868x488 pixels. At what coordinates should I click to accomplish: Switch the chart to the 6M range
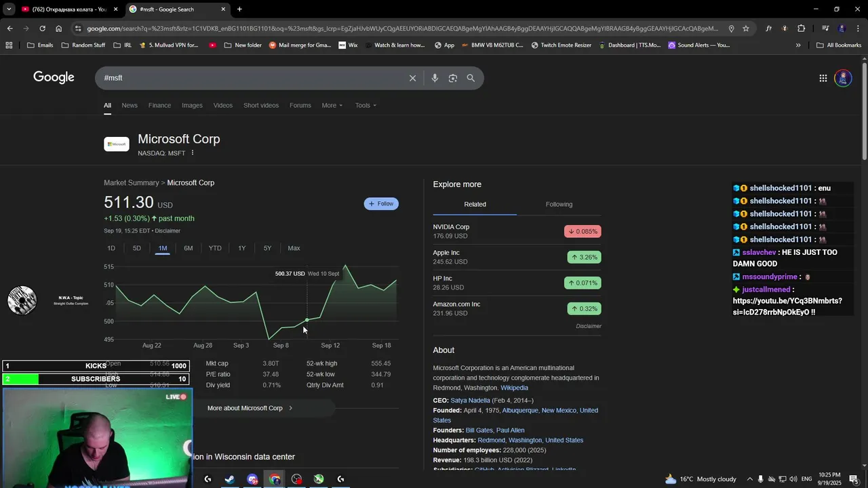[189, 248]
